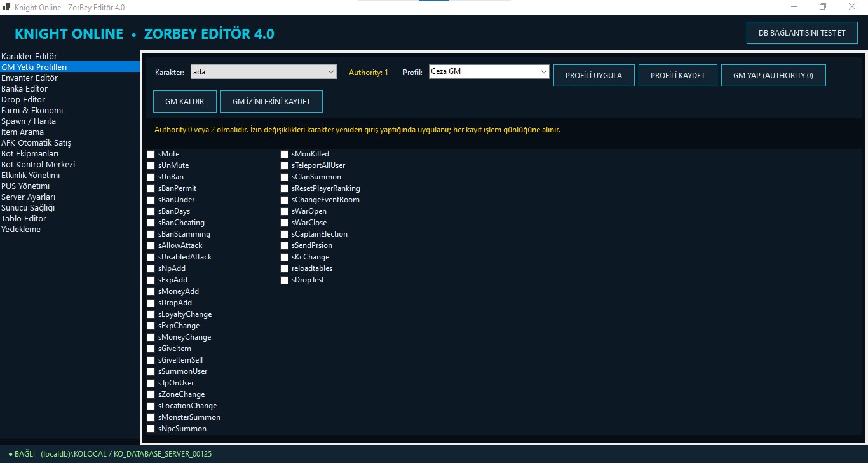Toggle sGiveItem permission
The width and height of the screenshot is (868, 463).
coord(151,349)
